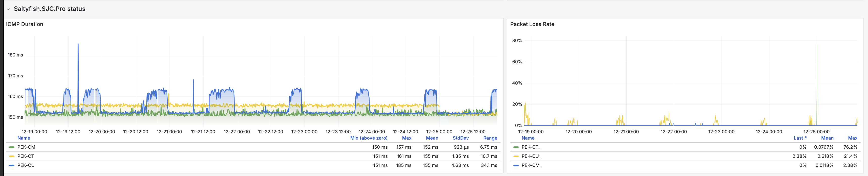Sort Packet Loss legend by Last * column

[x=800, y=138]
